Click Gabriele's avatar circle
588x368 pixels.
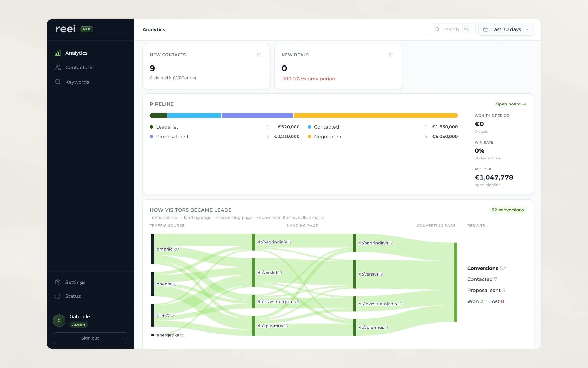59,321
